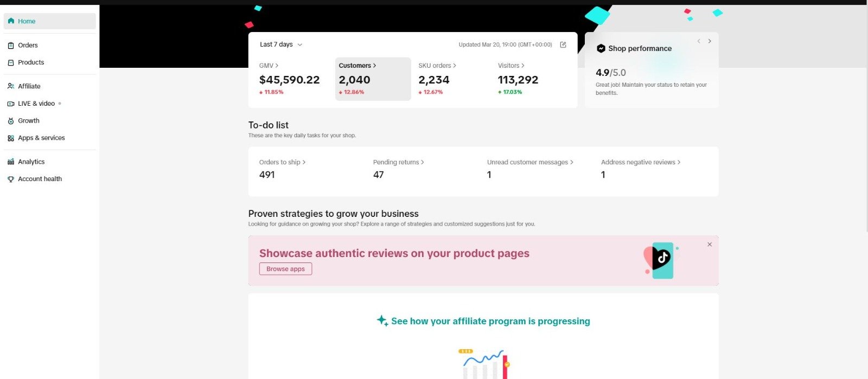Click the 17.03% visitors change indicator

pos(510,92)
